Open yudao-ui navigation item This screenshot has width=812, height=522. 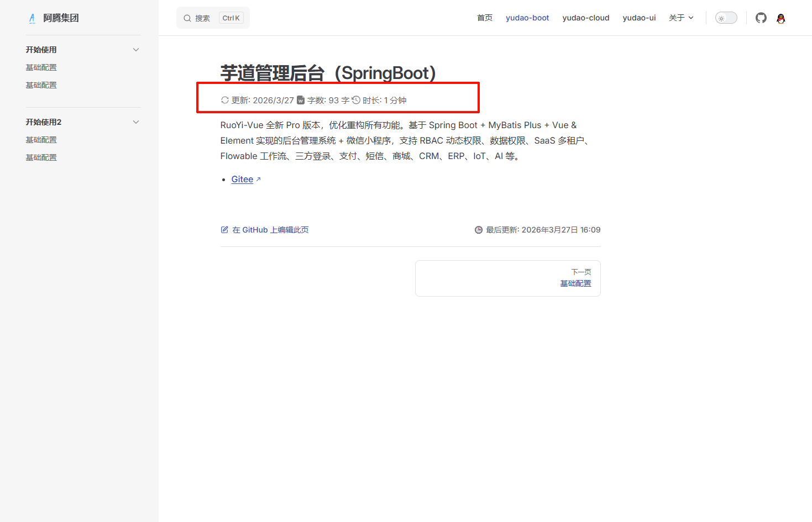pos(639,18)
